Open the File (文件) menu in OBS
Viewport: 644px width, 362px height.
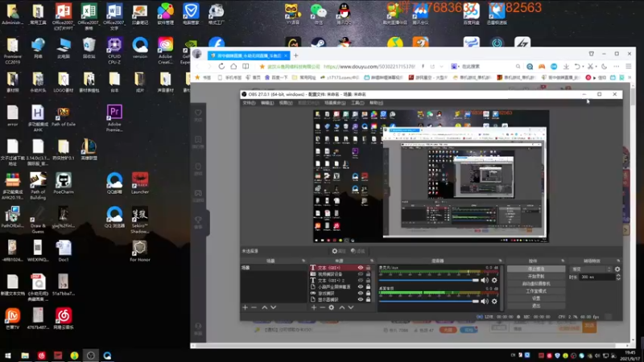[x=249, y=103]
